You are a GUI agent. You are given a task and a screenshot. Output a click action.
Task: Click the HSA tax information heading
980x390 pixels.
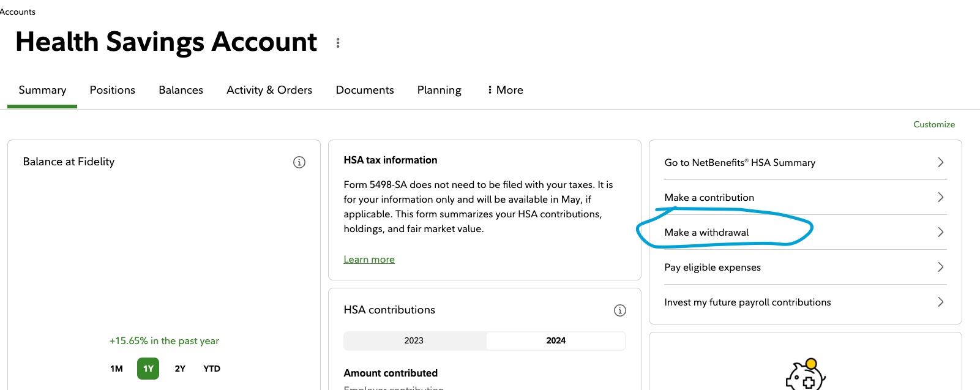[x=391, y=160]
